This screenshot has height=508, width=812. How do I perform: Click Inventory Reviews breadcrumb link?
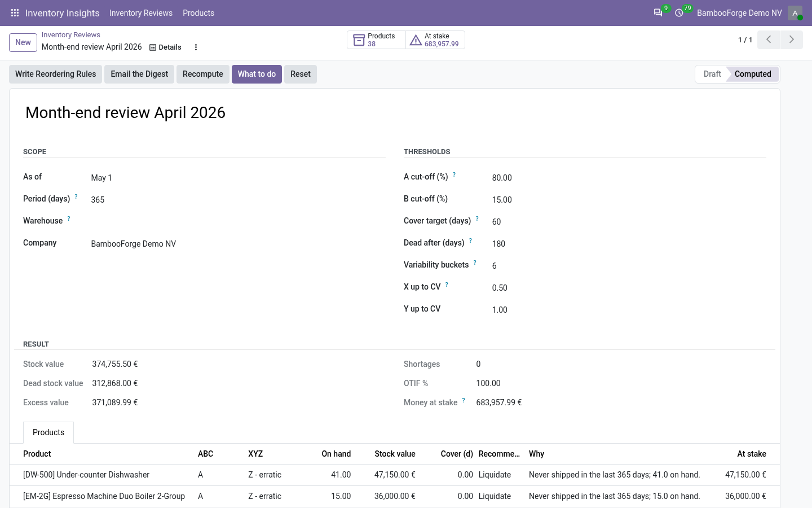pos(71,35)
